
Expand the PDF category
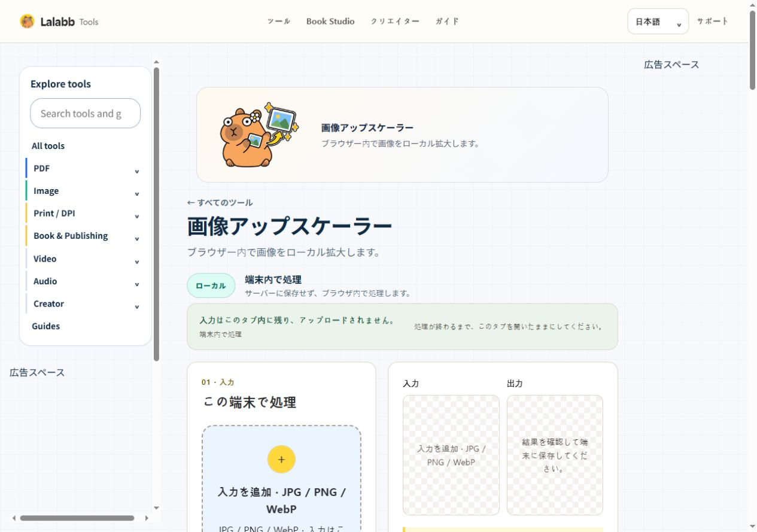(x=86, y=169)
